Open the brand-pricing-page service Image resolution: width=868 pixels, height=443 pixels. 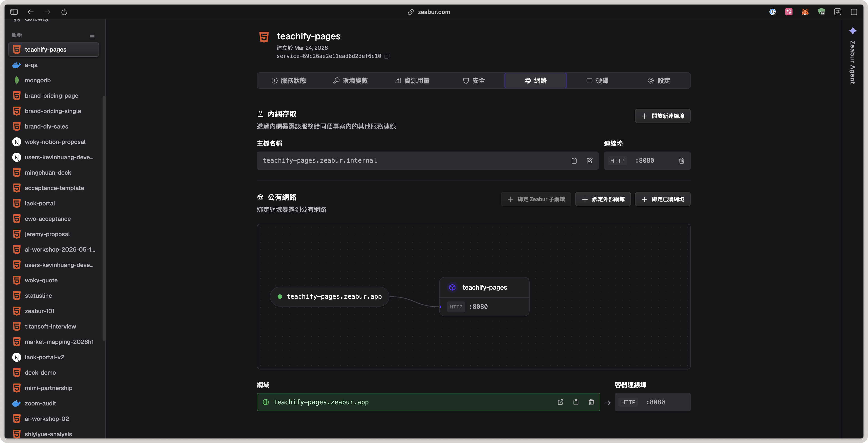54,95
